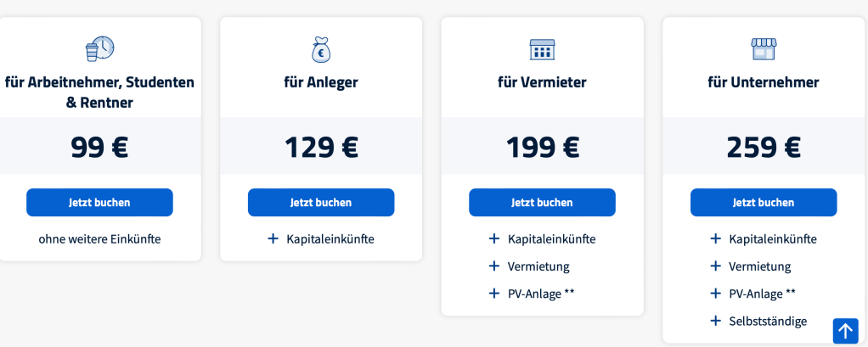Select the 'für Anleger' heading
Viewport: 868px width, 347px height.
click(321, 82)
